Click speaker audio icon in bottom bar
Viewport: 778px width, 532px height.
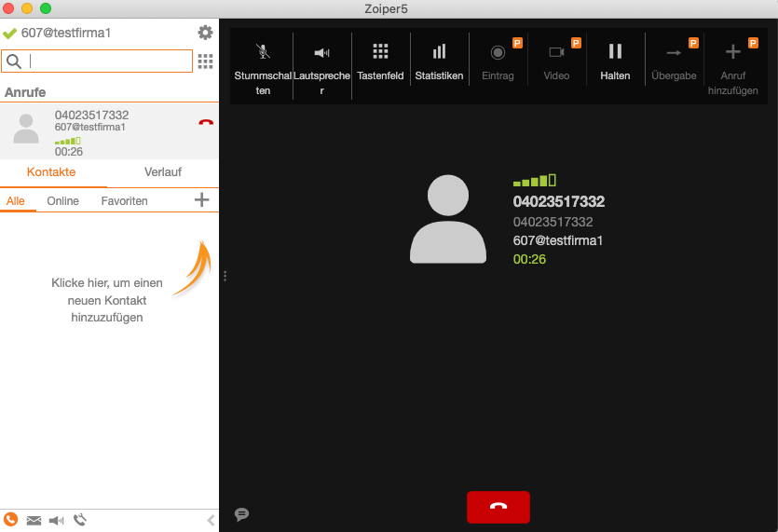click(57, 520)
